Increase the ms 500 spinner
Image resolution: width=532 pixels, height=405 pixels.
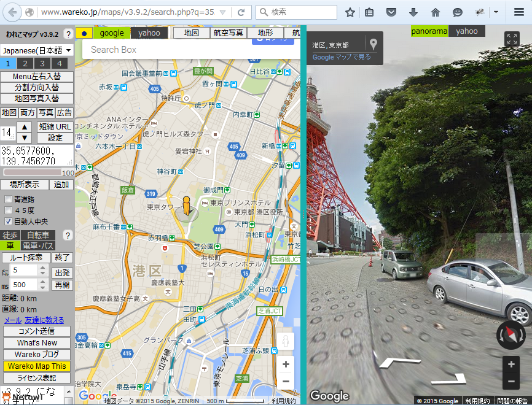click(42, 282)
